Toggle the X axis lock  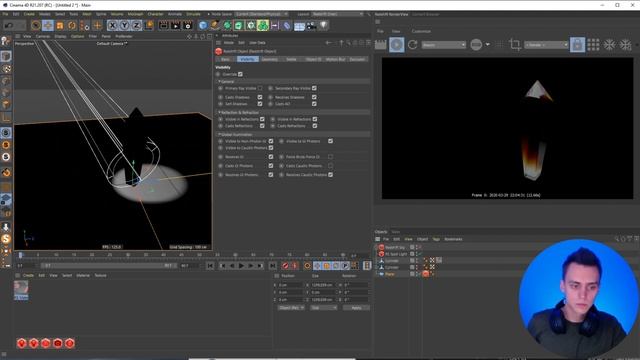pyautogui.click(x=112, y=26)
